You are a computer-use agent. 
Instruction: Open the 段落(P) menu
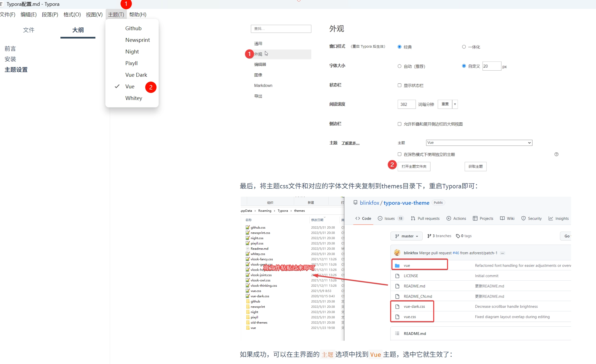pyautogui.click(x=50, y=14)
